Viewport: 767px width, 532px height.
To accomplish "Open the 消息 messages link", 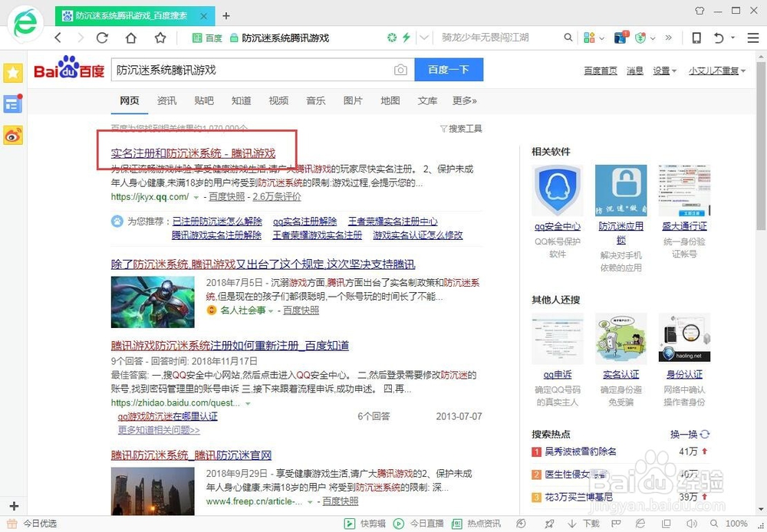I will (x=635, y=71).
